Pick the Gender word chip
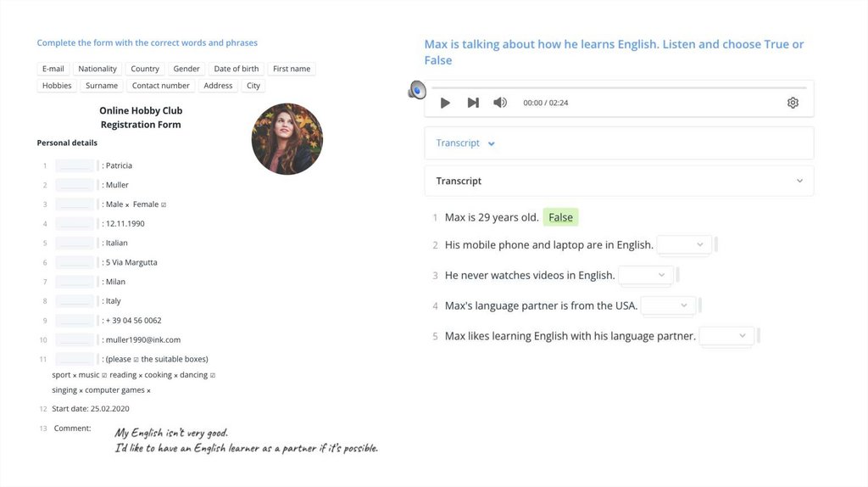The width and height of the screenshot is (868, 487). click(186, 69)
